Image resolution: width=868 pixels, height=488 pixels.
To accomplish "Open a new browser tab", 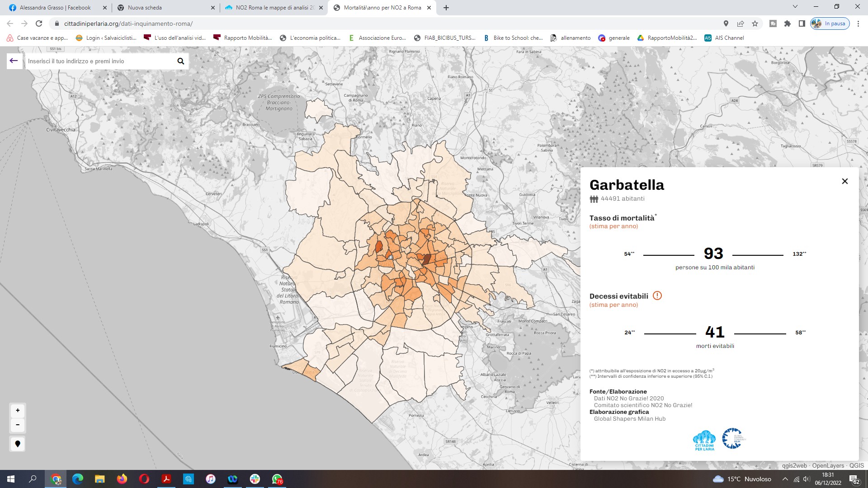I will pos(446,8).
